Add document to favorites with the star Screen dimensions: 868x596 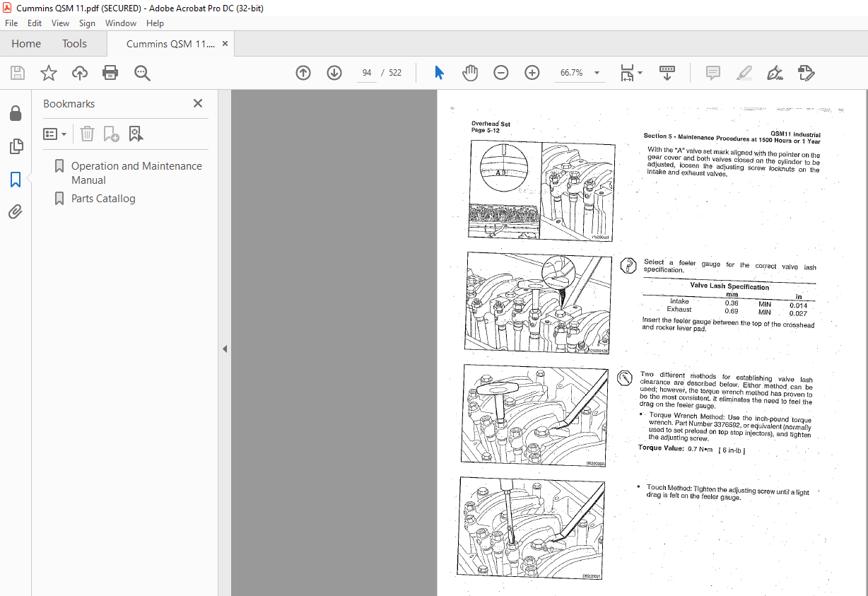pyautogui.click(x=48, y=73)
